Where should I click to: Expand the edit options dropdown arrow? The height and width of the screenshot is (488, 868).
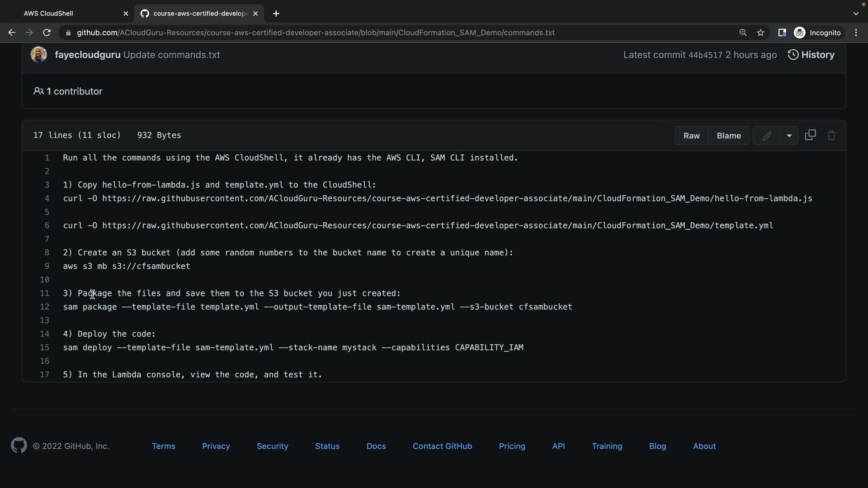pyautogui.click(x=789, y=136)
